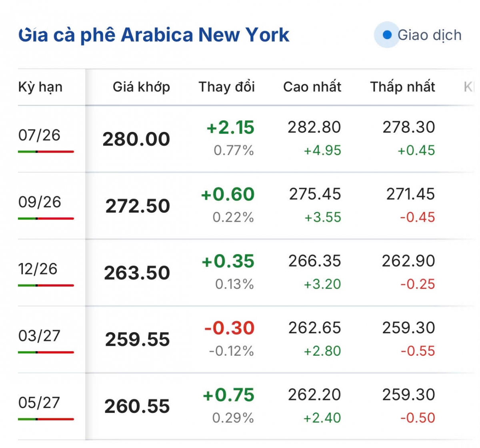Select the 07/26 contract term
Screen dimensions: 480x448
pos(39,135)
